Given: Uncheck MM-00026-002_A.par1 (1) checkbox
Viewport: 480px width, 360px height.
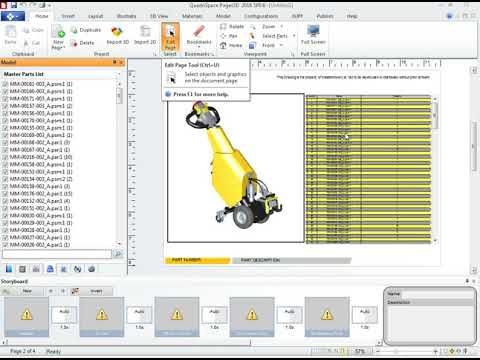Looking at the screenshot, I should click(x=5, y=245).
